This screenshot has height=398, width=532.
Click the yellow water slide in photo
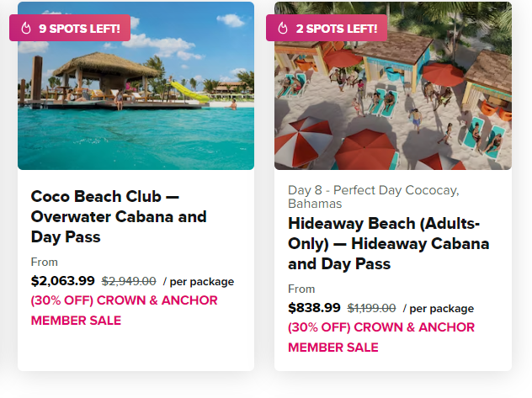coord(189,91)
